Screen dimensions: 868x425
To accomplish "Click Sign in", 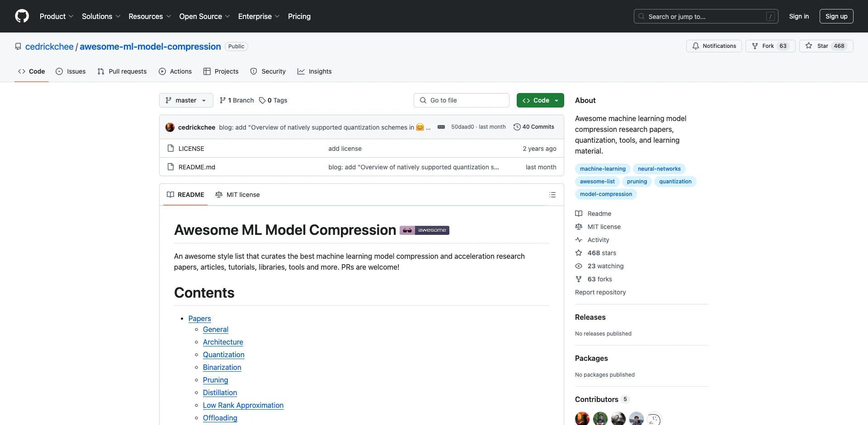I will click(x=799, y=16).
